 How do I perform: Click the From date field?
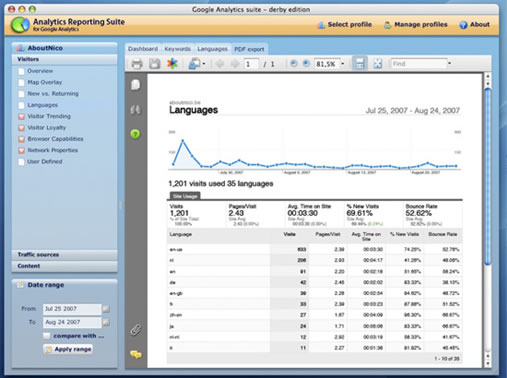click(x=72, y=309)
